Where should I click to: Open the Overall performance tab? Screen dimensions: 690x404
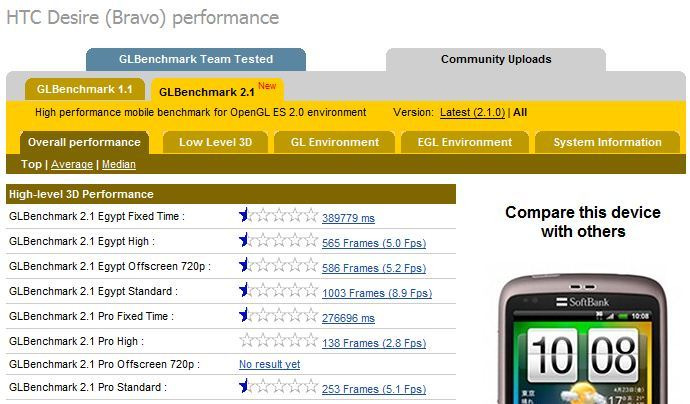point(84,143)
